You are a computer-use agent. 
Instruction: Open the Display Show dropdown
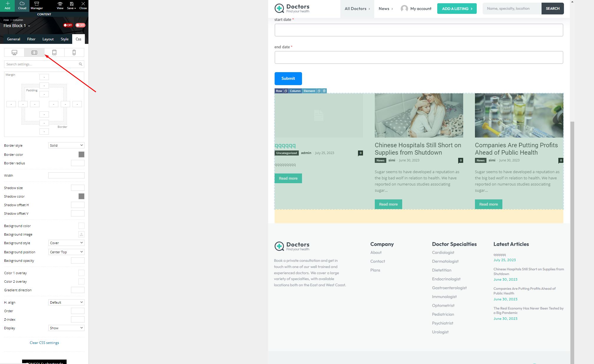click(66, 328)
